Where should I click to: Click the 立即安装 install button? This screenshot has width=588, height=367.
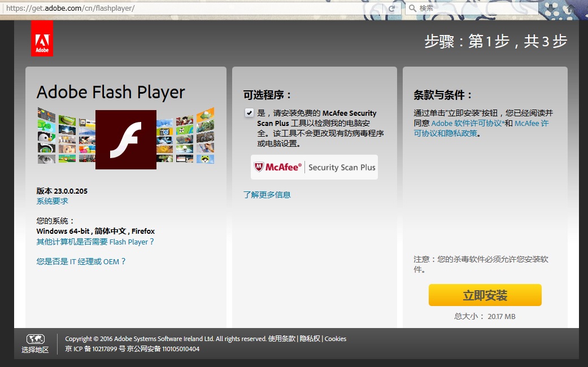(x=485, y=295)
